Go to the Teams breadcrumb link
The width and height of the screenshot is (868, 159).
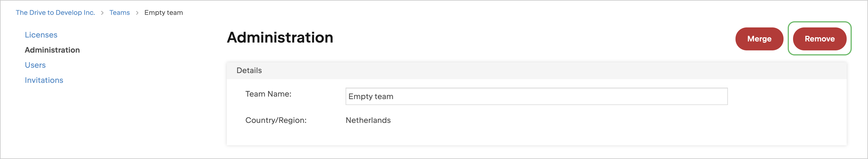119,13
